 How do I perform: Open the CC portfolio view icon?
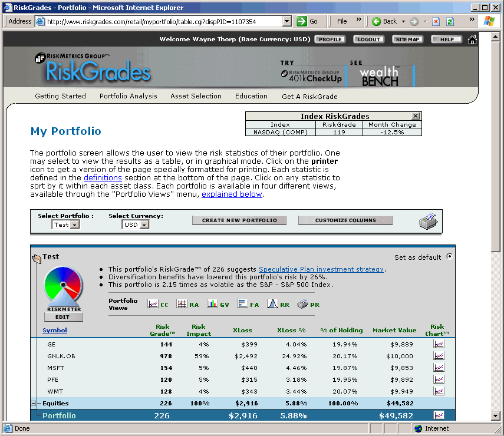click(153, 304)
